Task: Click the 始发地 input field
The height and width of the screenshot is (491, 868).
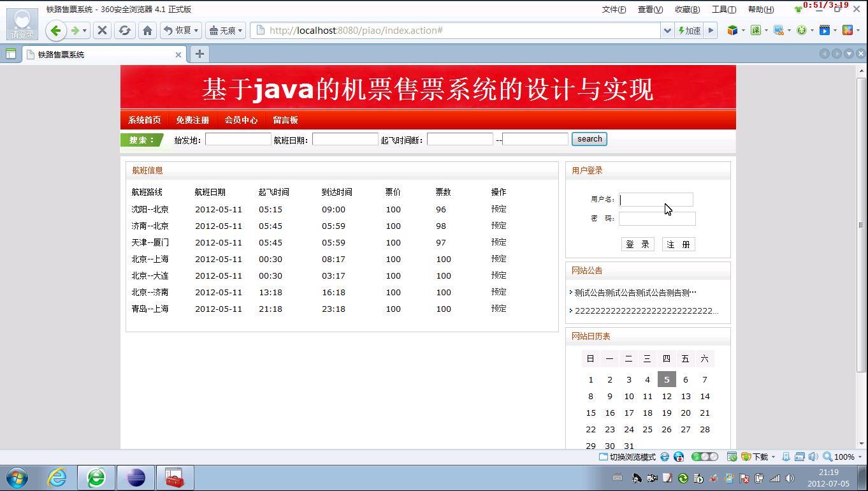Action: click(238, 139)
